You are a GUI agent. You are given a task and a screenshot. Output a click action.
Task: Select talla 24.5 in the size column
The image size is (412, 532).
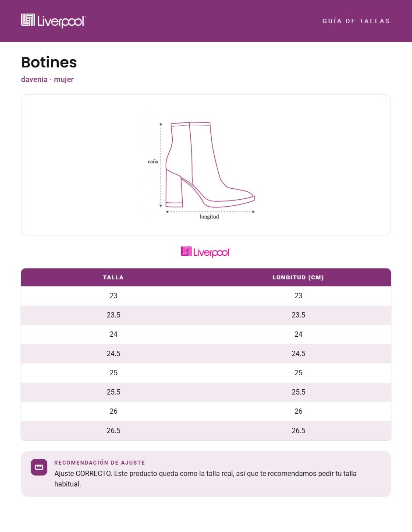114,354
